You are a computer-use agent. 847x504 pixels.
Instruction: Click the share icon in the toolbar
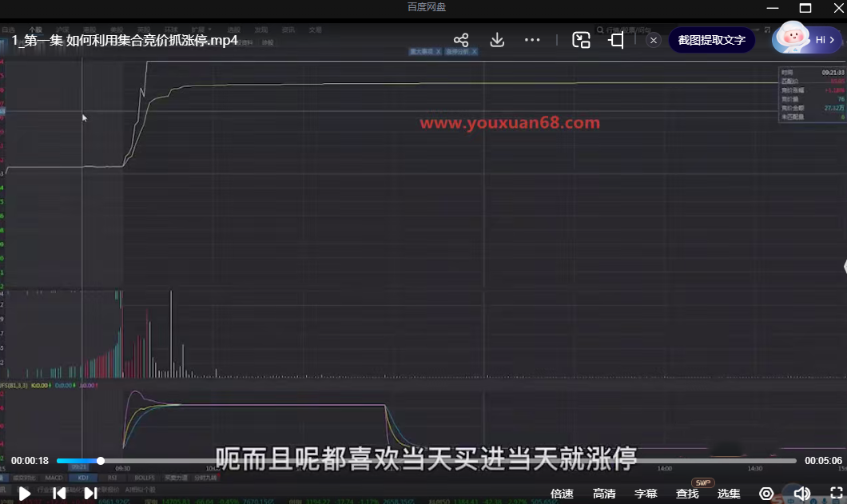(x=461, y=39)
